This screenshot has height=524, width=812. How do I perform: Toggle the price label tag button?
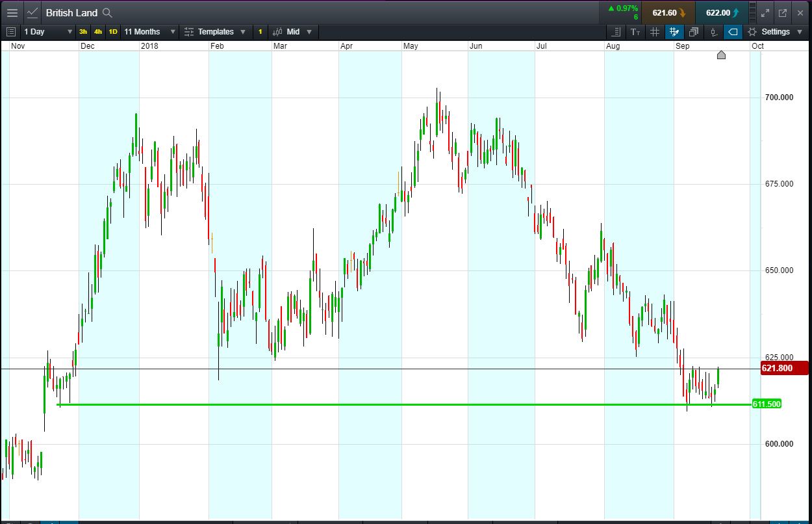tap(733, 32)
